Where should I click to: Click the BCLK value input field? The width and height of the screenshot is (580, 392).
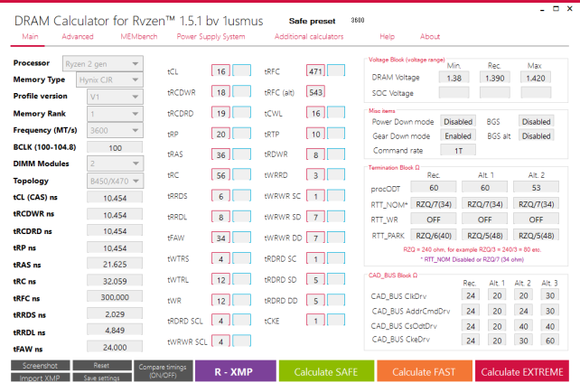click(x=114, y=147)
